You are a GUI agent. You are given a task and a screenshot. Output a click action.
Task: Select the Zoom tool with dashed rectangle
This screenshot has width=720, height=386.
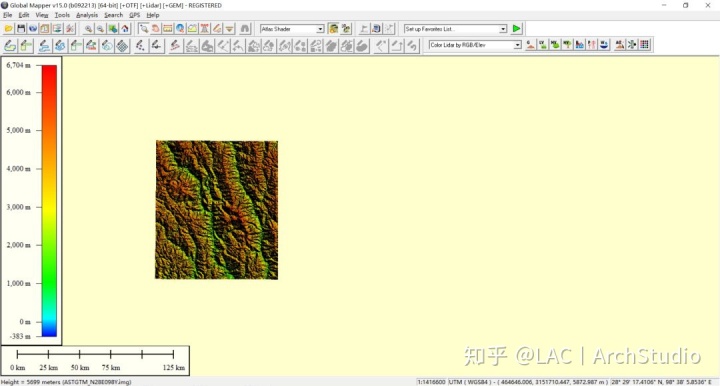(144, 29)
